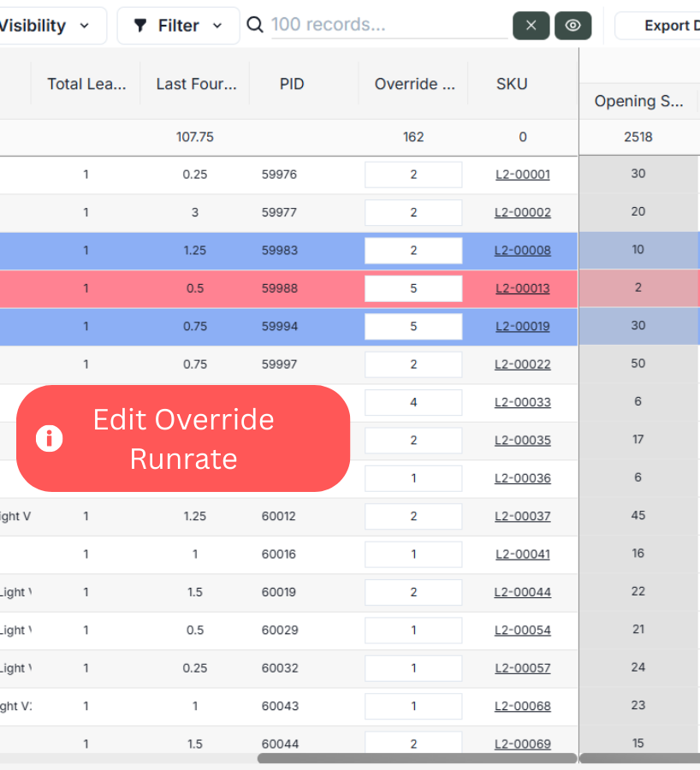
Task: Click the Opening S... column header
Action: (x=638, y=101)
